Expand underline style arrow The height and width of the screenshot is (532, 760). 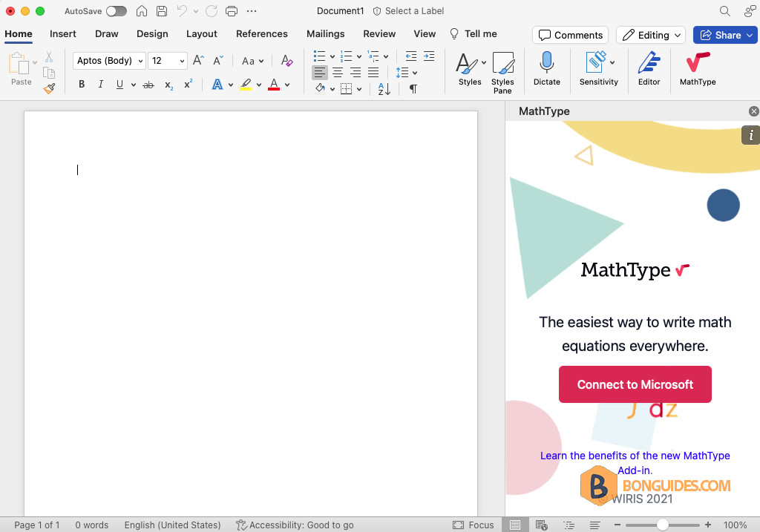[134, 85]
